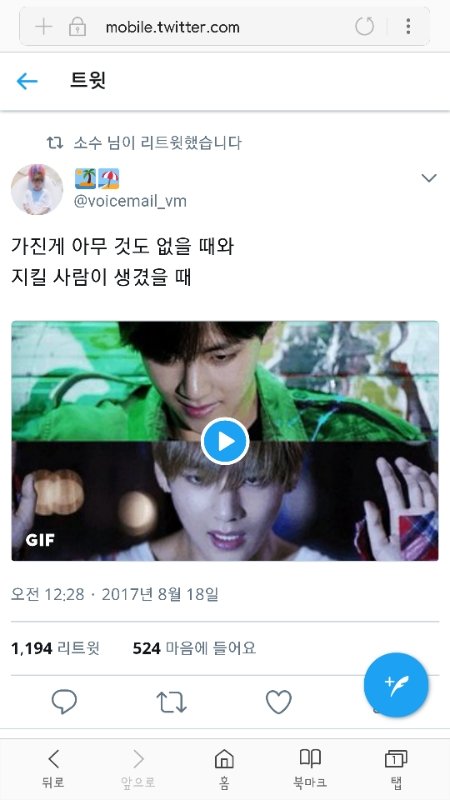Open 북마크 bookmarks in bottom bar

310,769
